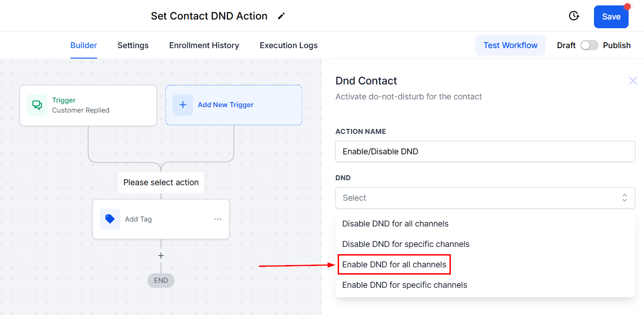The image size is (644, 315).
Task: Toggle the Draft/Publish switch
Action: tap(589, 45)
